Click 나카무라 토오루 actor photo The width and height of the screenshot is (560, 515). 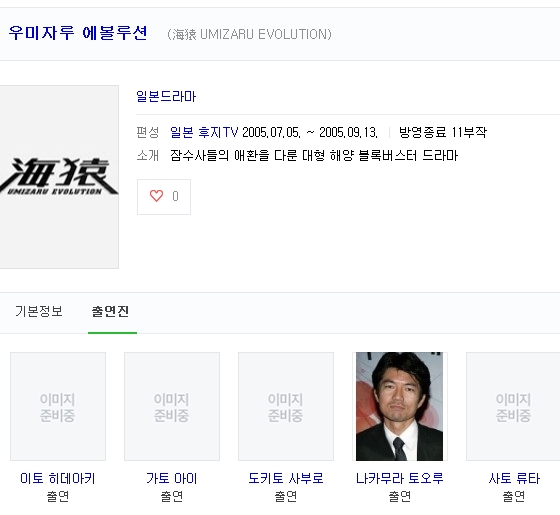click(399, 406)
